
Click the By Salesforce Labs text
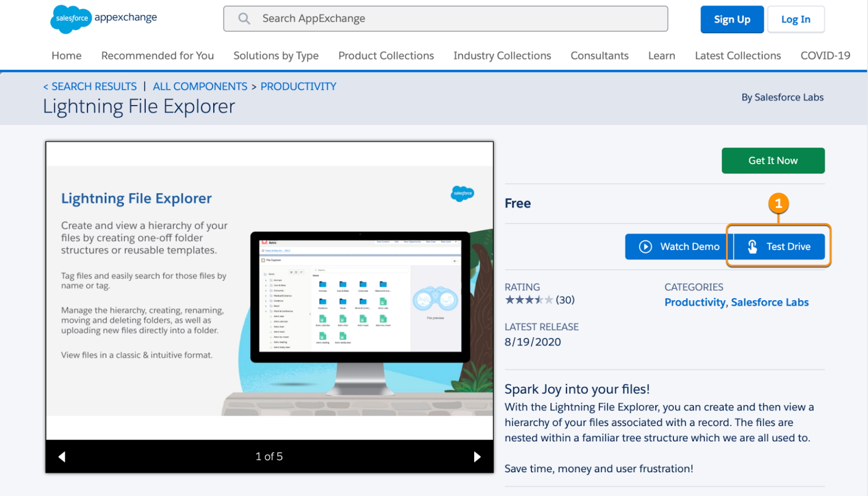pos(782,98)
